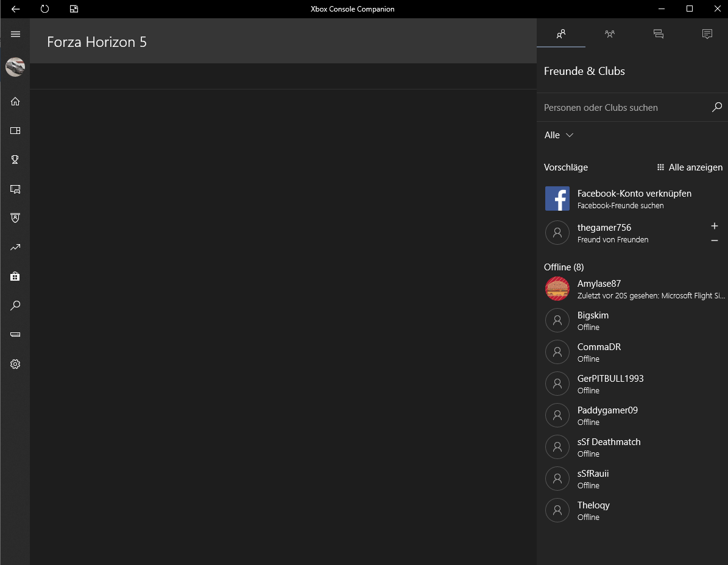Viewport: 728px width, 565px height.
Task: Remove thegamer756 suggestion with minus icon
Action: click(715, 240)
